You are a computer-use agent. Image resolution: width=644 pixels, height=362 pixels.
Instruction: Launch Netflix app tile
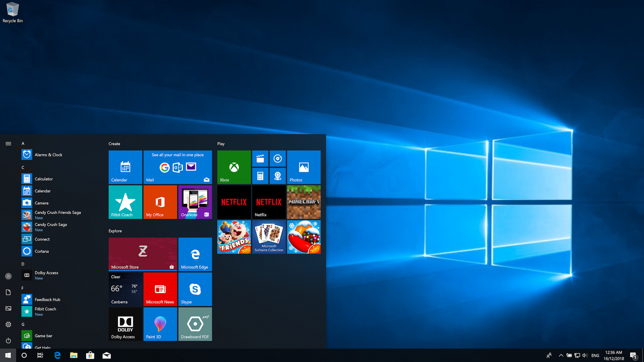coord(268,201)
